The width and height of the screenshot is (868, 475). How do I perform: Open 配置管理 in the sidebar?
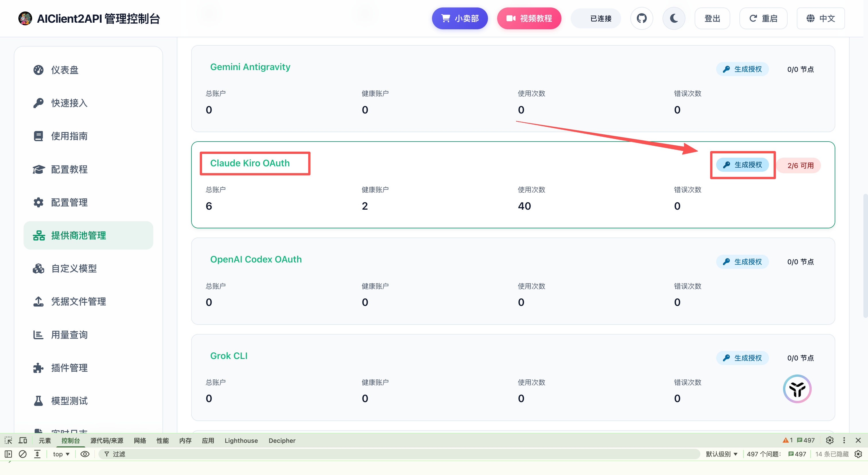click(x=88, y=202)
